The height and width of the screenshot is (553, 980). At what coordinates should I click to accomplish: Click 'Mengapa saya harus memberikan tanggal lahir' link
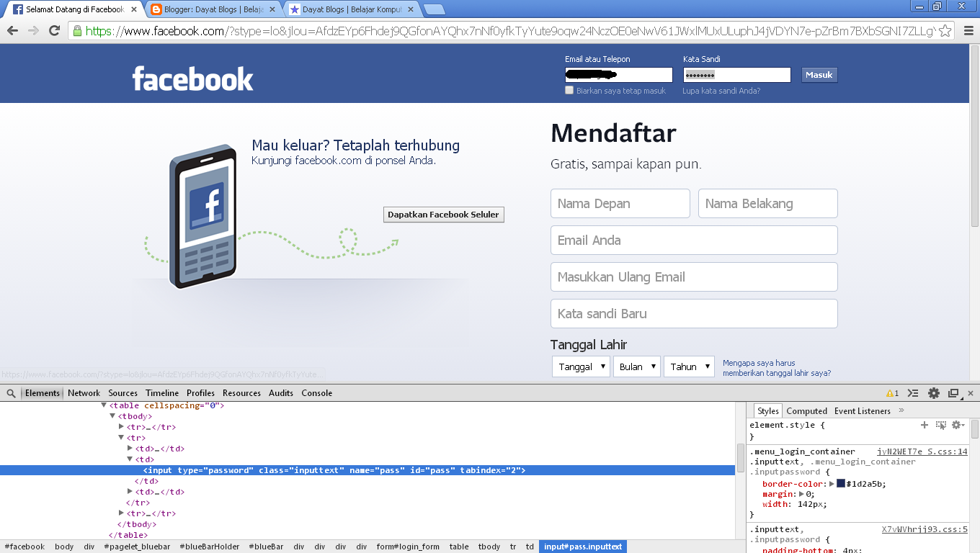(777, 368)
